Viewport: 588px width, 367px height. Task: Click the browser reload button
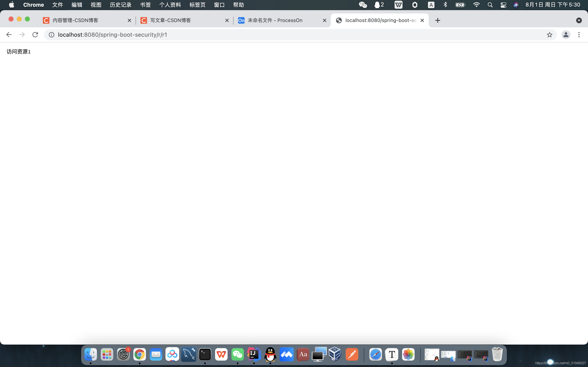[35, 35]
